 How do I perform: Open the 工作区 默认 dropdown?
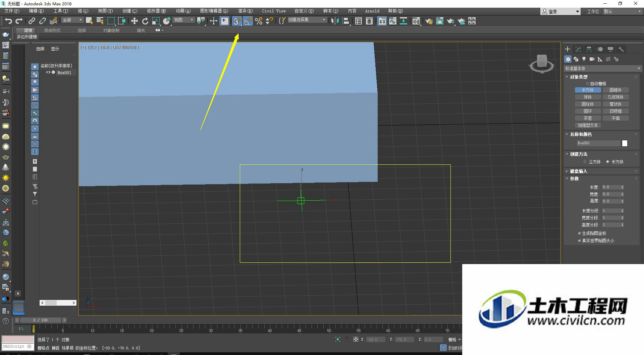click(x=622, y=11)
